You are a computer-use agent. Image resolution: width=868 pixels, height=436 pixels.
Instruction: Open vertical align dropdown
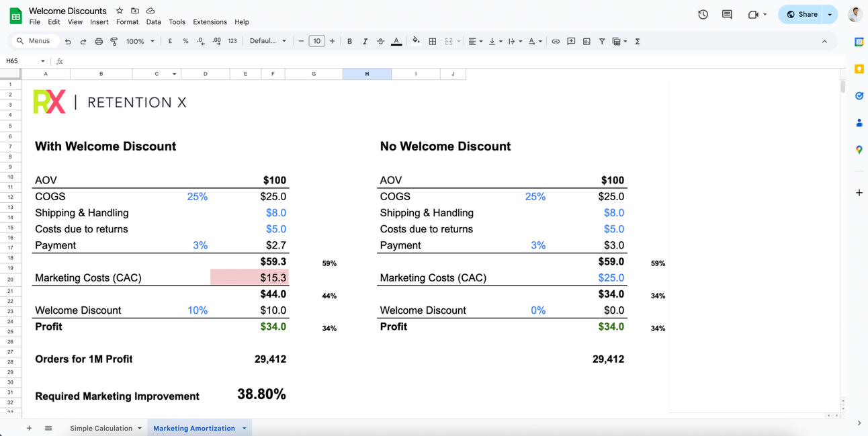pyautogui.click(x=495, y=41)
